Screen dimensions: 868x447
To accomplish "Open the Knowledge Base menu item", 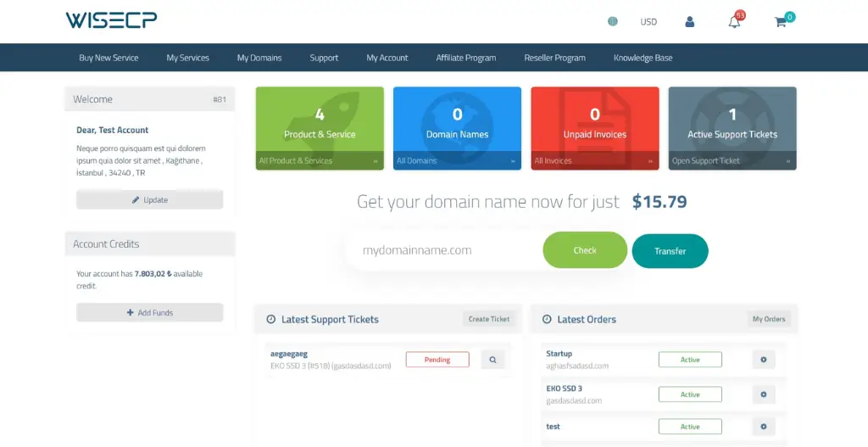I will pyautogui.click(x=643, y=58).
